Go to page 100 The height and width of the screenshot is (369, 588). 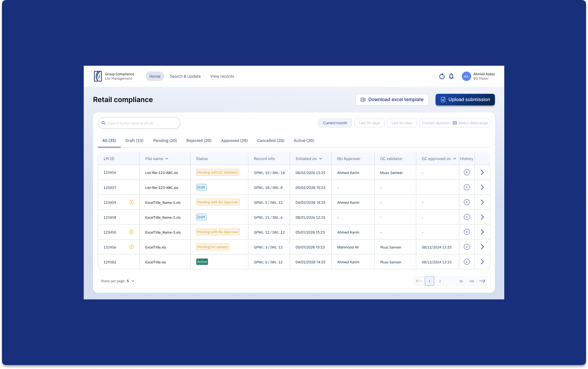click(471, 281)
